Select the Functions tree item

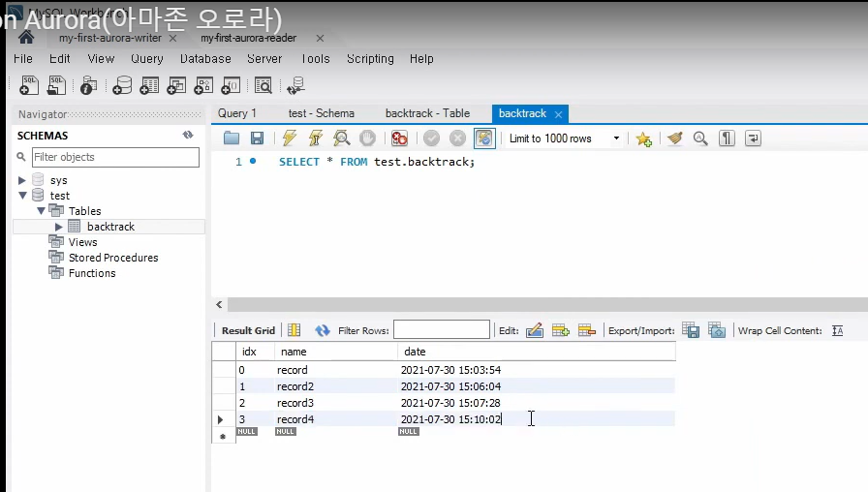pyautogui.click(x=92, y=273)
